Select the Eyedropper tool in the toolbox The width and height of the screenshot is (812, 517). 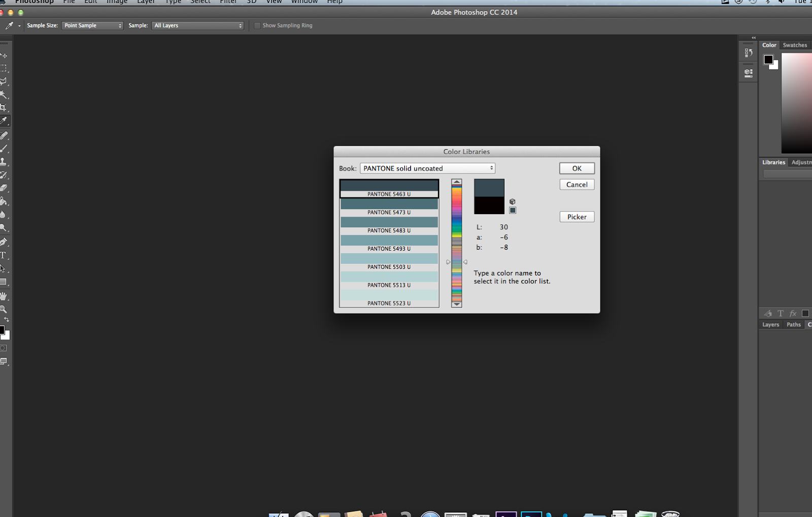tap(4, 121)
